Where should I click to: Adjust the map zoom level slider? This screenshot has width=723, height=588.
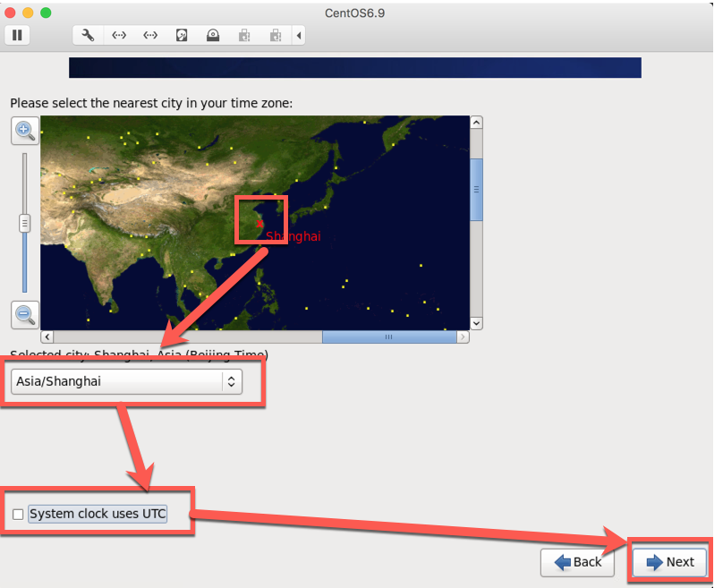pyautogui.click(x=24, y=223)
